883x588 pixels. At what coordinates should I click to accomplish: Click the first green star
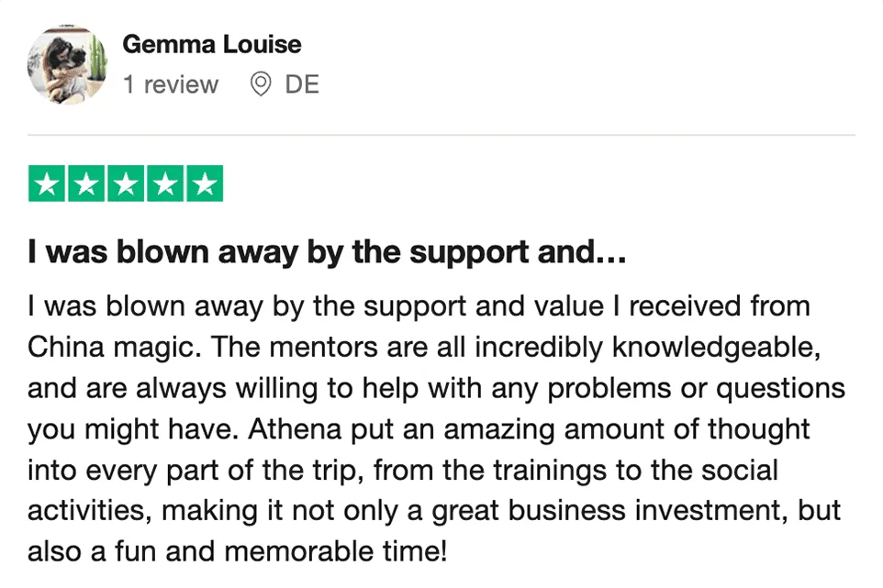coord(47,183)
